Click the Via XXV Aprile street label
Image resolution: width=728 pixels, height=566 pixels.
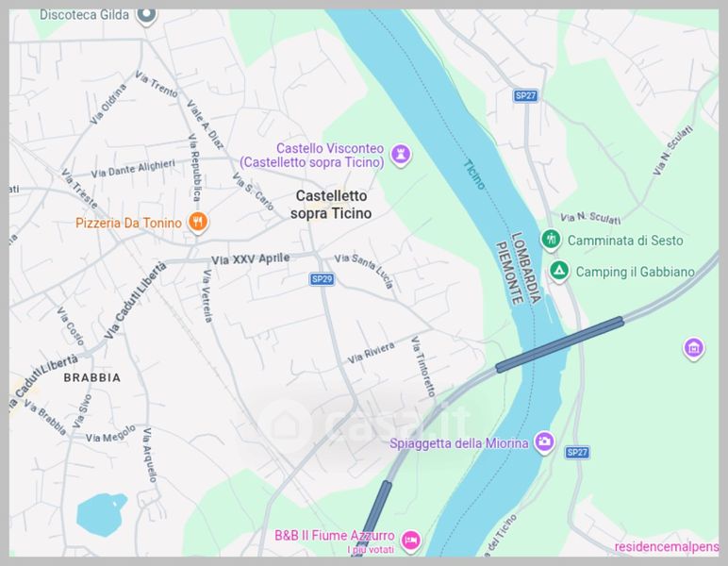[x=251, y=259]
